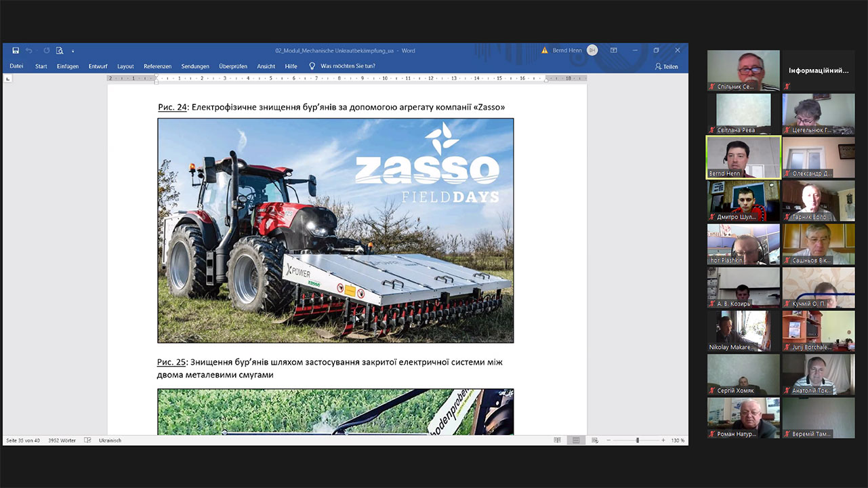Screen dimensions: 868x488
Task: Go to the Layout ribbon tab
Action: pos(125,66)
